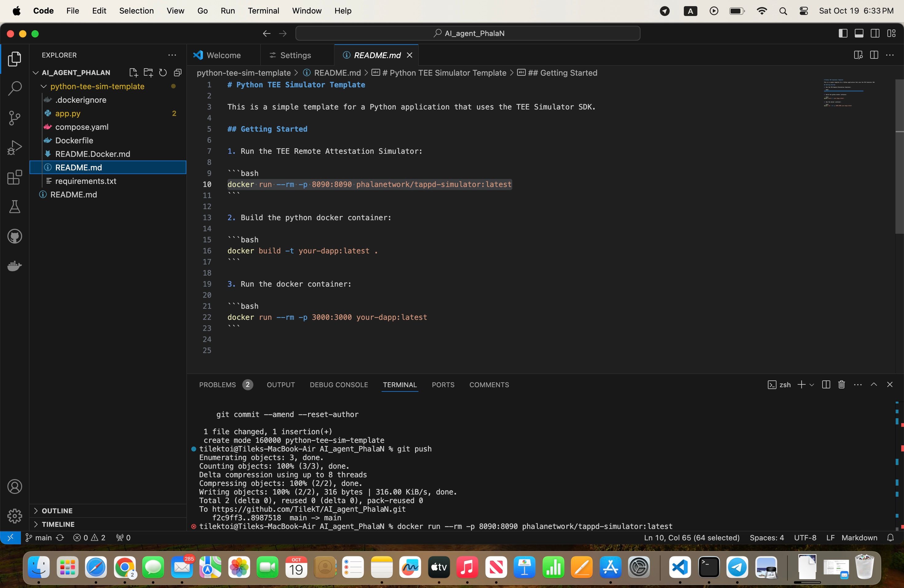Open the Spaces: 4 indentation selector
The height and width of the screenshot is (588, 904).
point(767,538)
